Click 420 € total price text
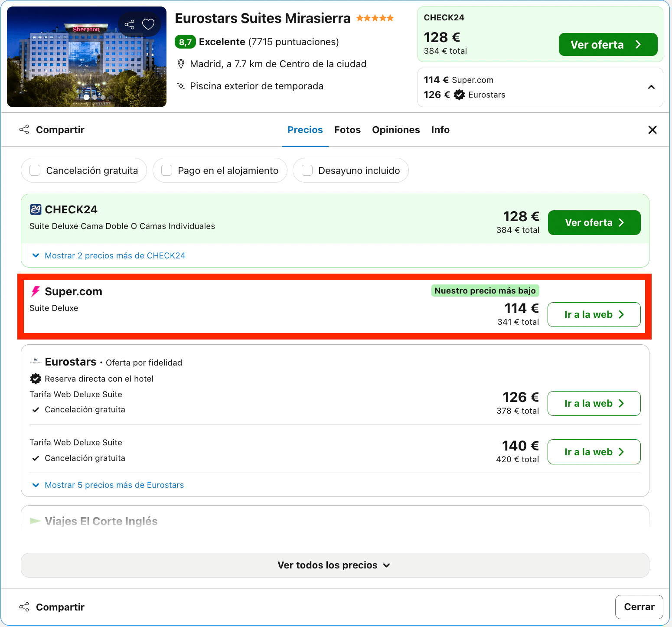The image size is (672, 627). [x=518, y=459]
